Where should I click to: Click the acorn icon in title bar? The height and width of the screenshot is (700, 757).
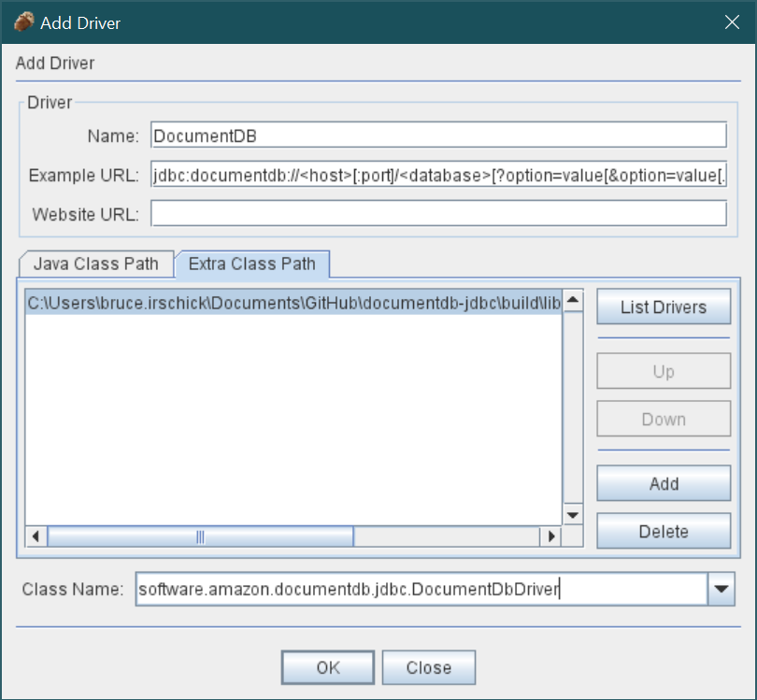[24, 22]
